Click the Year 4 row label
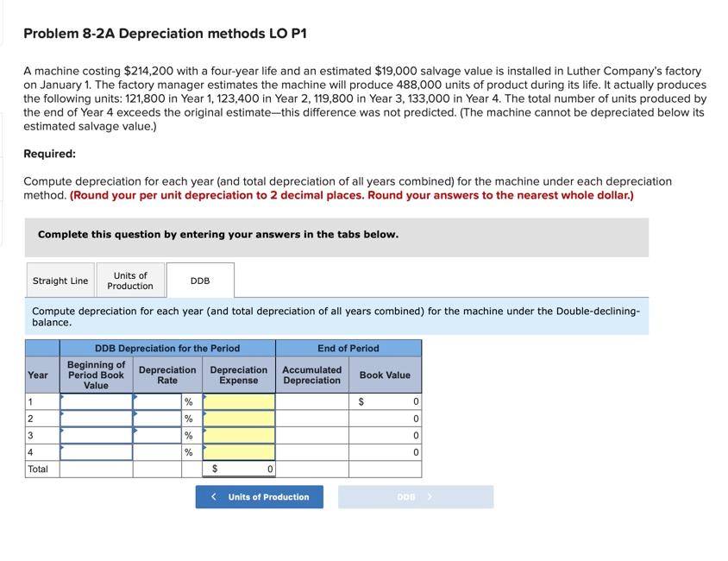728x561 pixels. (30, 452)
